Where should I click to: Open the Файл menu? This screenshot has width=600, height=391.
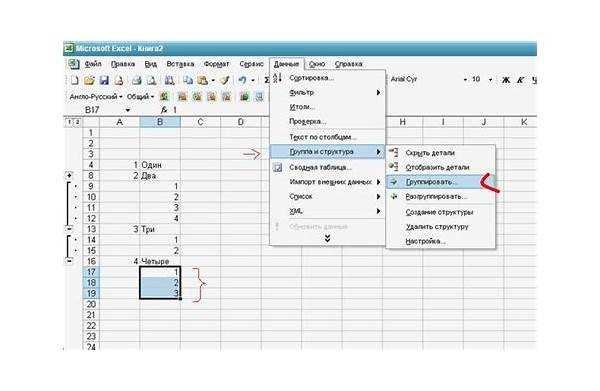click(93, 64)
